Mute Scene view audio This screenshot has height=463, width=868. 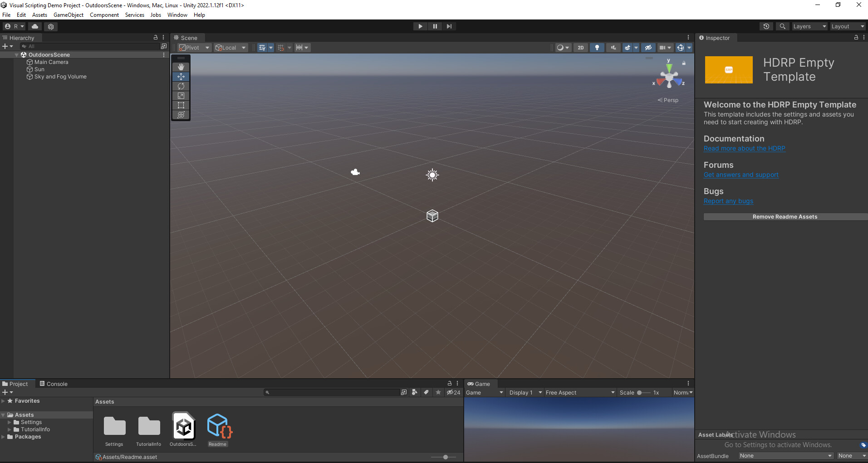coord(613,48)
